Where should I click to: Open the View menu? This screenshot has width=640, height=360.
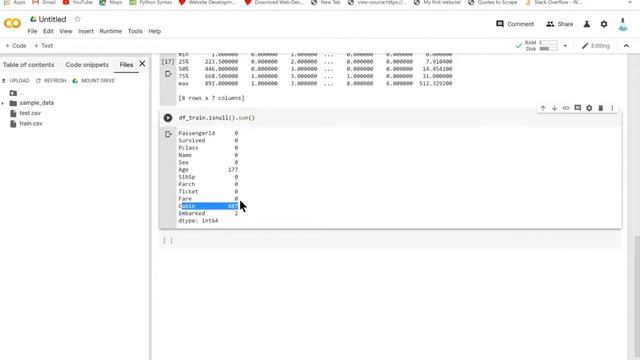(66, 31)
